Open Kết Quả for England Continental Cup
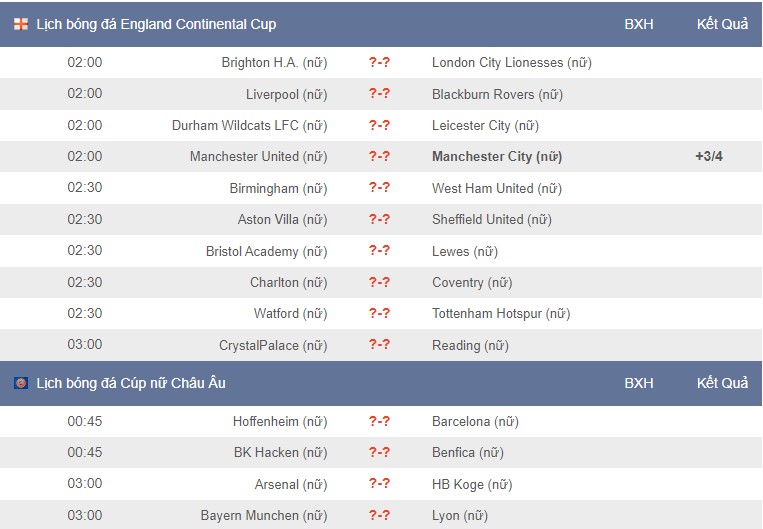 (722, 24)
